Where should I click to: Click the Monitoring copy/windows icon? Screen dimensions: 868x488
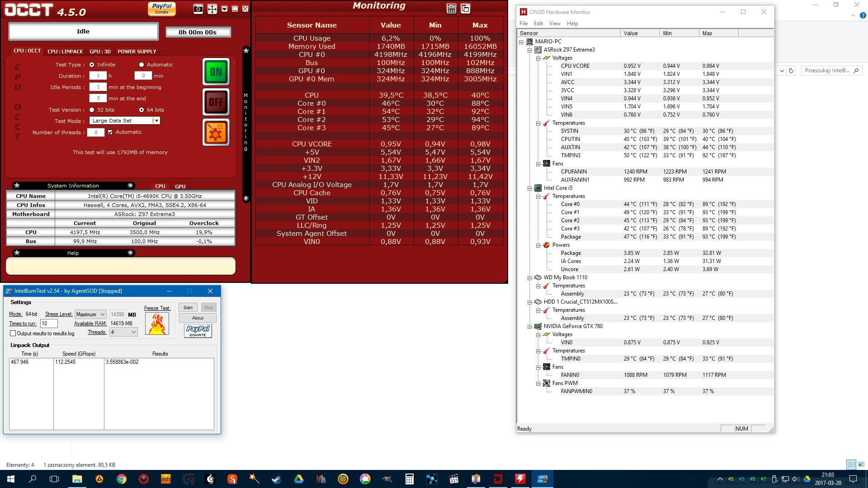[465, 9]
